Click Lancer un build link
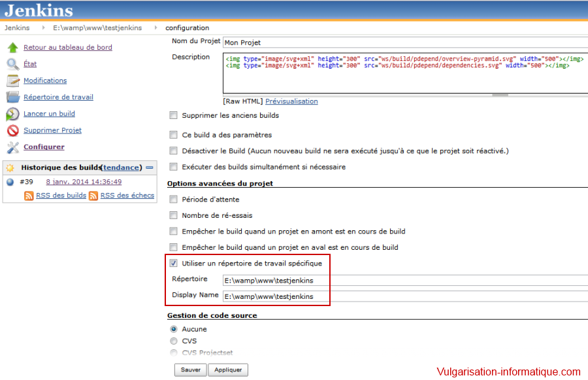 pyautogui.click(x=49, y=113)
